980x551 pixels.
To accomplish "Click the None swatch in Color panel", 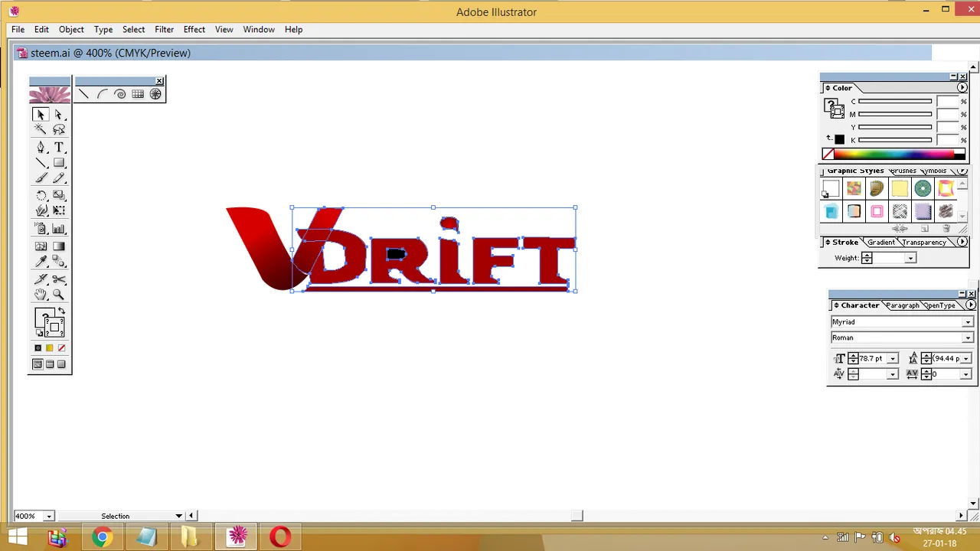I will point(828,154).
